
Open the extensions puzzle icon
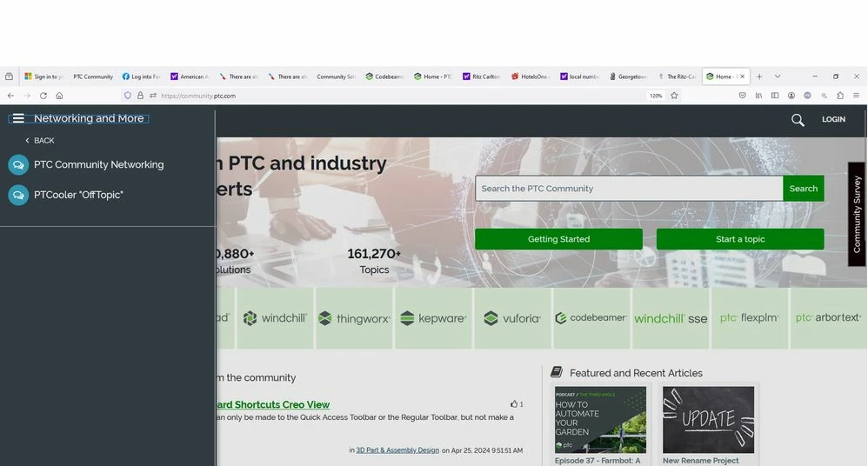(840, 95)
